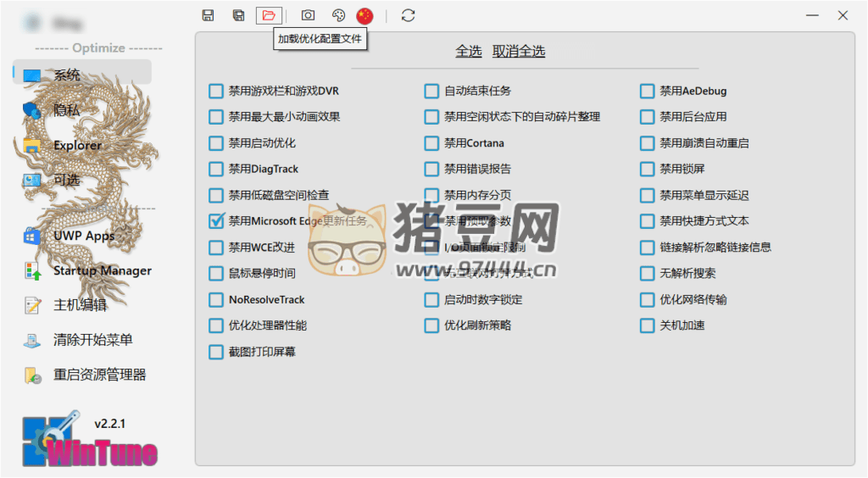This screenshot has height=478, width=868.
Task: Click the camera screenshot icon in toolbar
Action: point(309,15)
